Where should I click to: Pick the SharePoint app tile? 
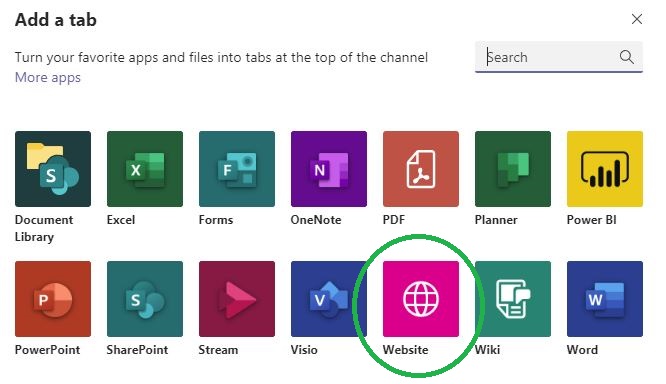pos(145,299)
